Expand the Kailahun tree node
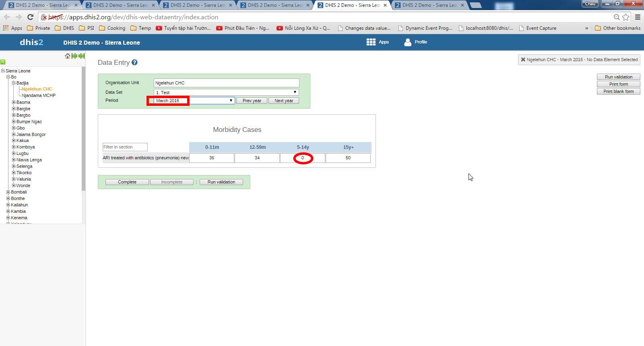644x346 pixels. (x=8, y=205)
